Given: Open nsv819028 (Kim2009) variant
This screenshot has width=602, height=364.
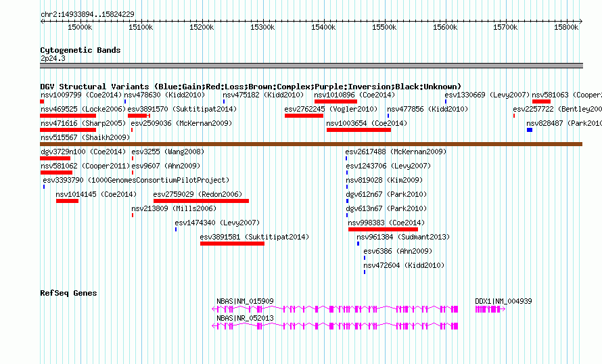Looking at the screenshot, I should 384,180.
